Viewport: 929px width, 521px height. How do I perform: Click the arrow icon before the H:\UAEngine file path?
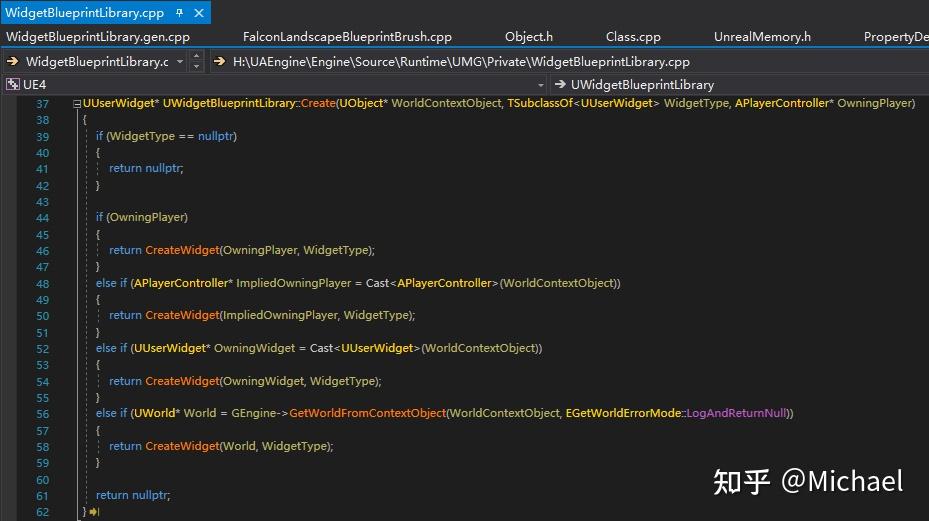(219, 61)
